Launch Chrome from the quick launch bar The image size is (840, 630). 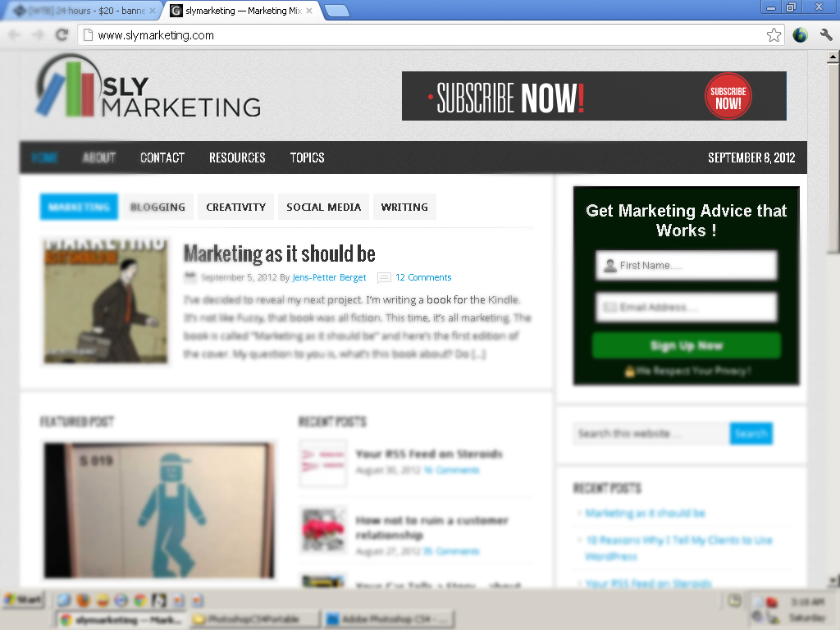(x=139, y=600)
